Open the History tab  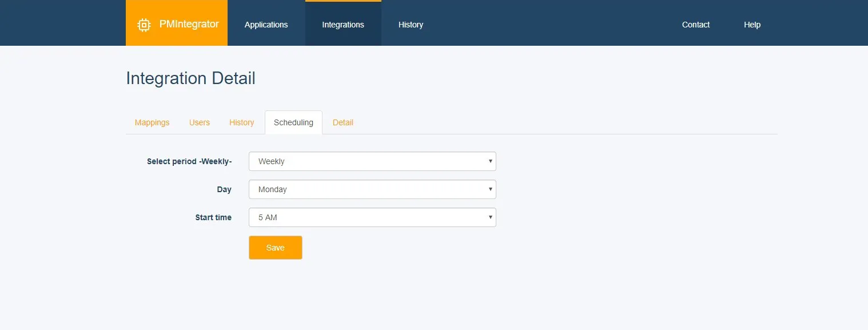[241, 122]
